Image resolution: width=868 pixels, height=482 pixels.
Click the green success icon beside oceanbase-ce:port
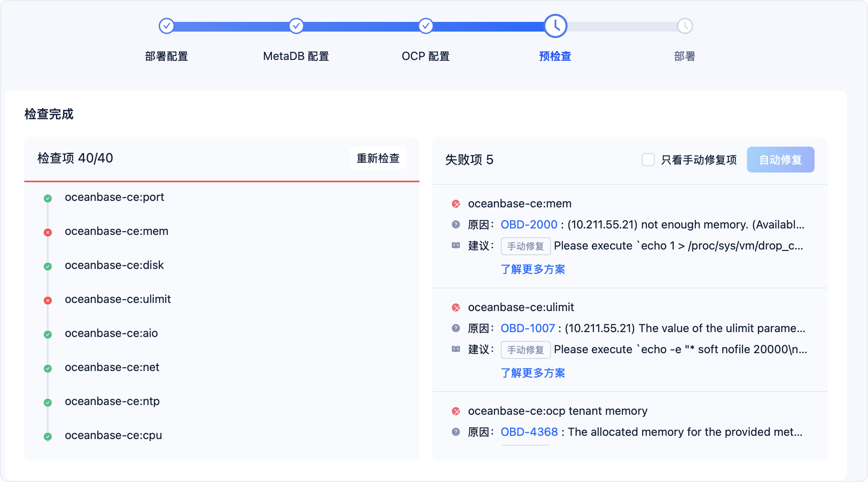click(48, 198)
